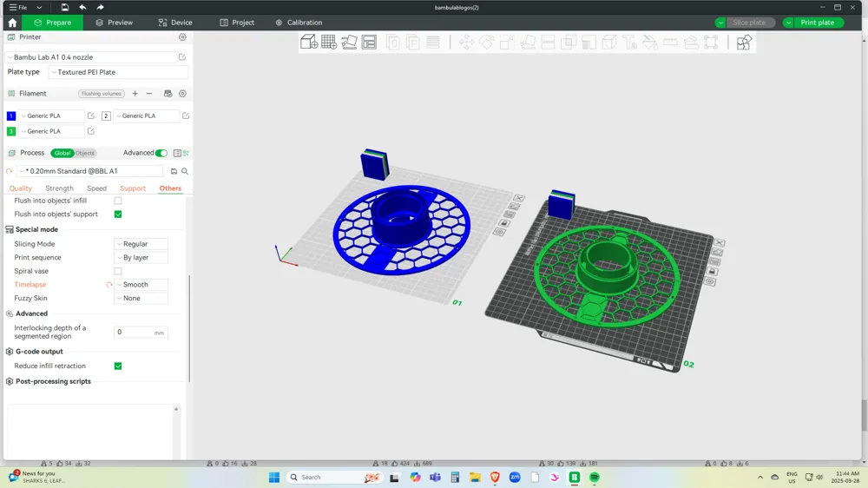Click the Print plate button
Screen dimensions: 868x488
818,23
